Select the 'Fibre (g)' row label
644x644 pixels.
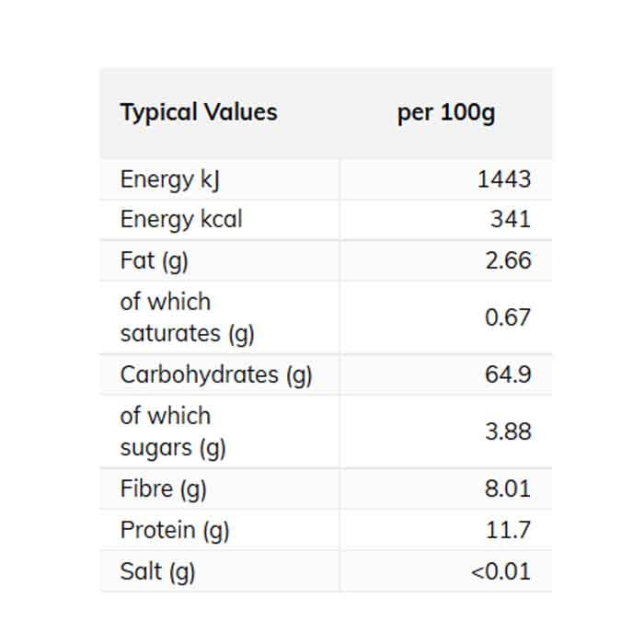click(163, 489)
